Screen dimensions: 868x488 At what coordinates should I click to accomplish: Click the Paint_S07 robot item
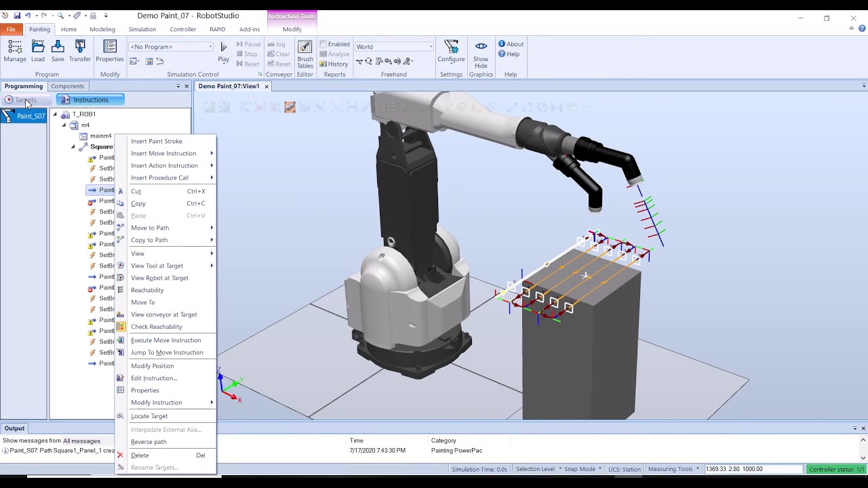point(24,116)
